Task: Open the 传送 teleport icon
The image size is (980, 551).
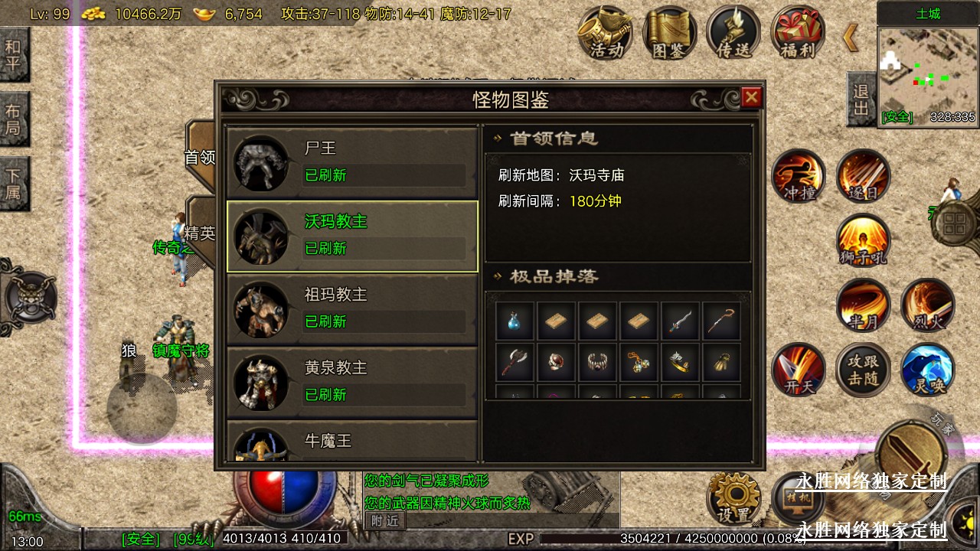Action: (733, 33)
